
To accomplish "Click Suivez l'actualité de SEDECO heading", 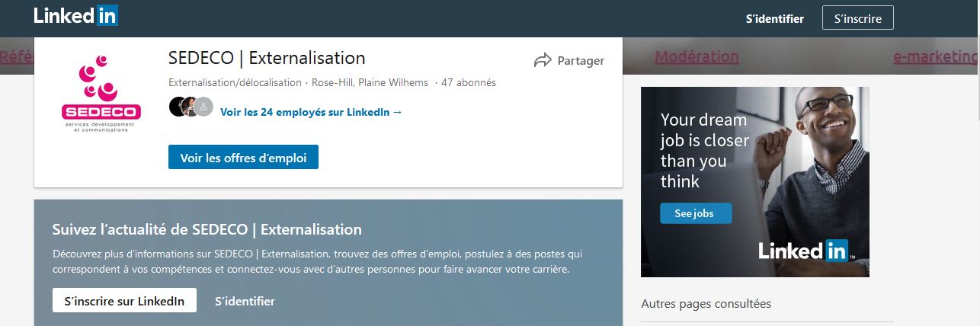I will 207,229.
